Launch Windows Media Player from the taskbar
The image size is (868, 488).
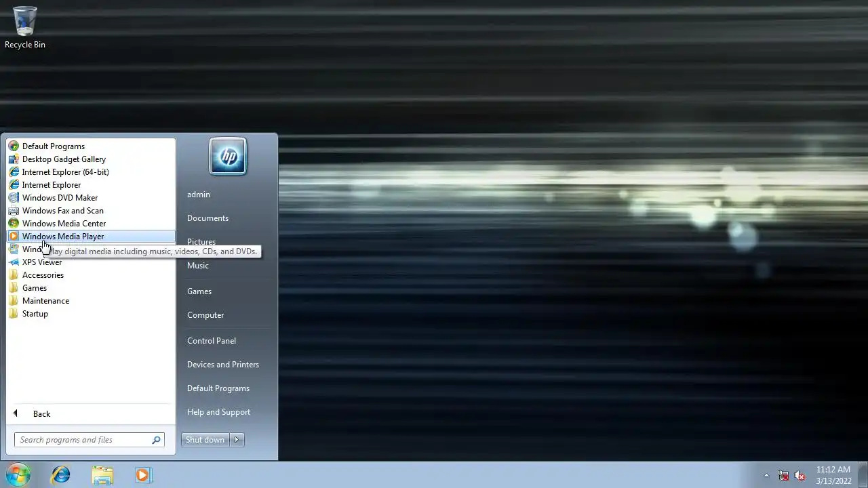[143, 475]
